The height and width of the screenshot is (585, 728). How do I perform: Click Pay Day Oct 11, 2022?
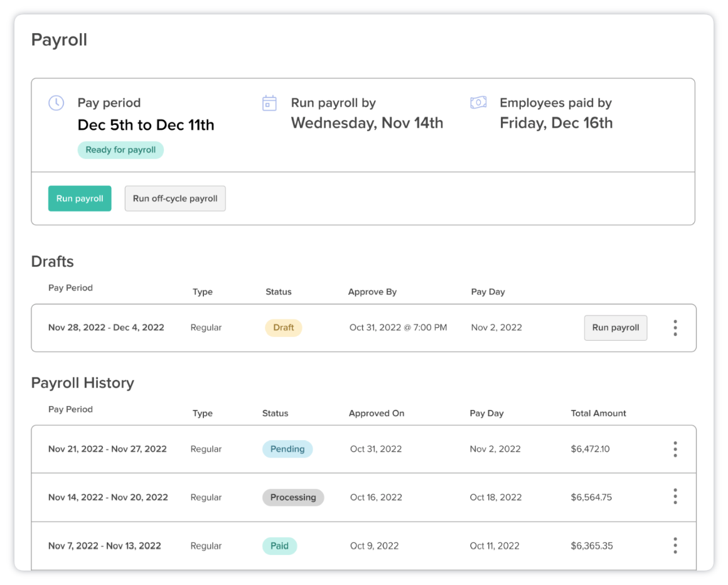(495, 546)
